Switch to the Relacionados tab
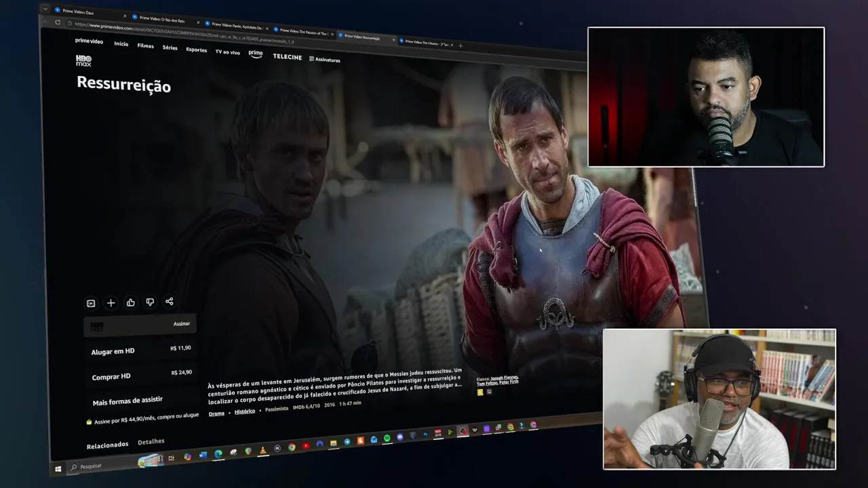The image size is (868, 488). point(107,445)
